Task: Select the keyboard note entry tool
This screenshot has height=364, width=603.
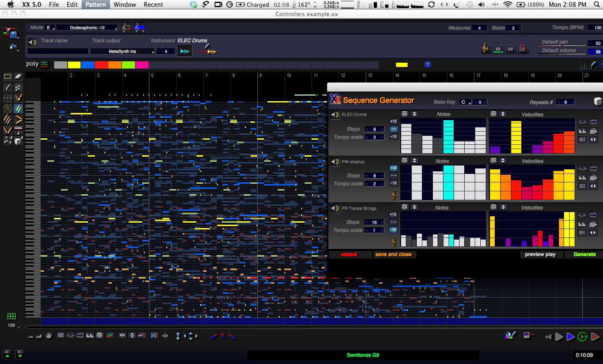Action: click(18, 131)
